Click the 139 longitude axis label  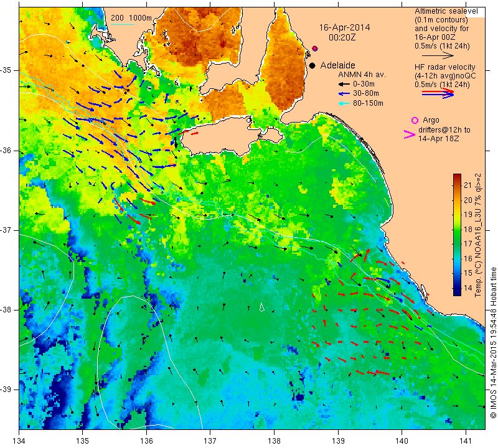(338, 441)
